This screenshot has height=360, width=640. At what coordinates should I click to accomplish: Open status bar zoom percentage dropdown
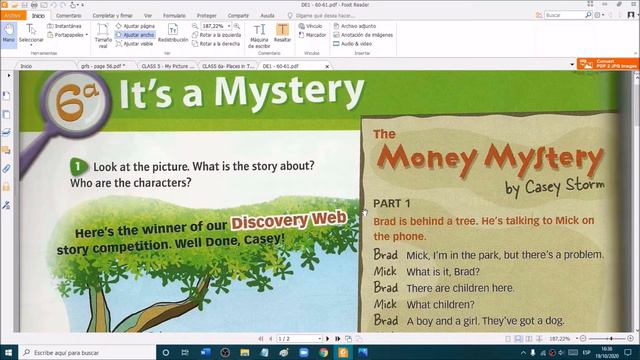click(x=577, y=338)
